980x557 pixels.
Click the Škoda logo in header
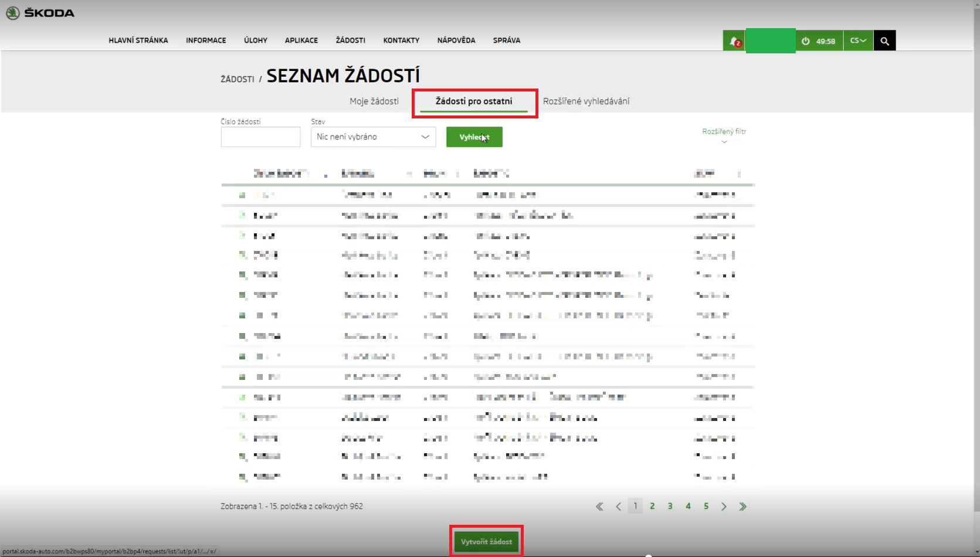(x=40, y=13)
